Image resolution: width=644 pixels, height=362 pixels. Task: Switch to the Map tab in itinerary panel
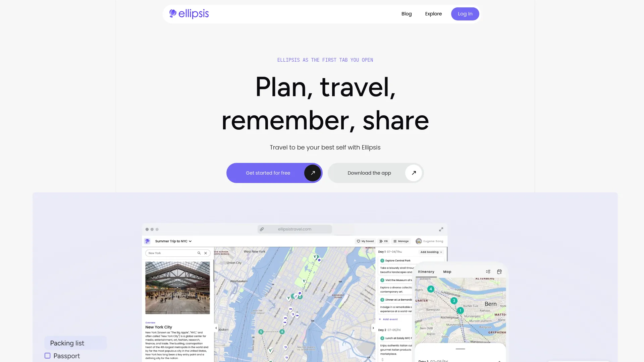(447, 271)
